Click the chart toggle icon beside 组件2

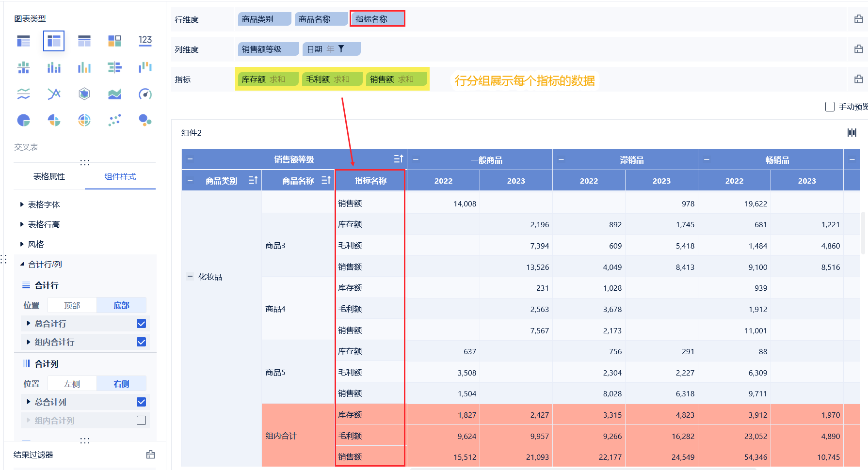pyautogui.click(x=852, y=133)
